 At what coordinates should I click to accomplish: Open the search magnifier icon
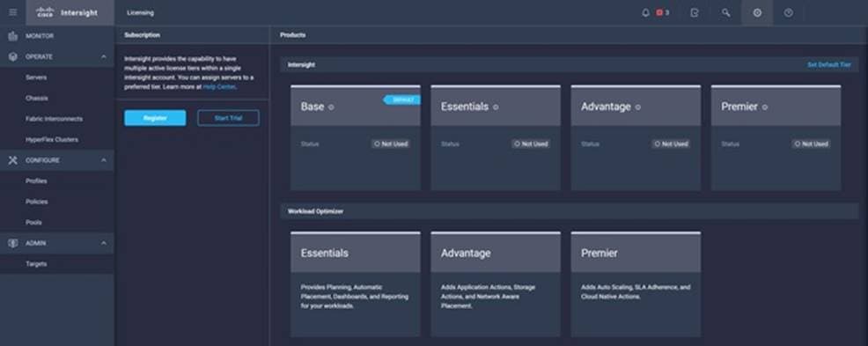725,12
